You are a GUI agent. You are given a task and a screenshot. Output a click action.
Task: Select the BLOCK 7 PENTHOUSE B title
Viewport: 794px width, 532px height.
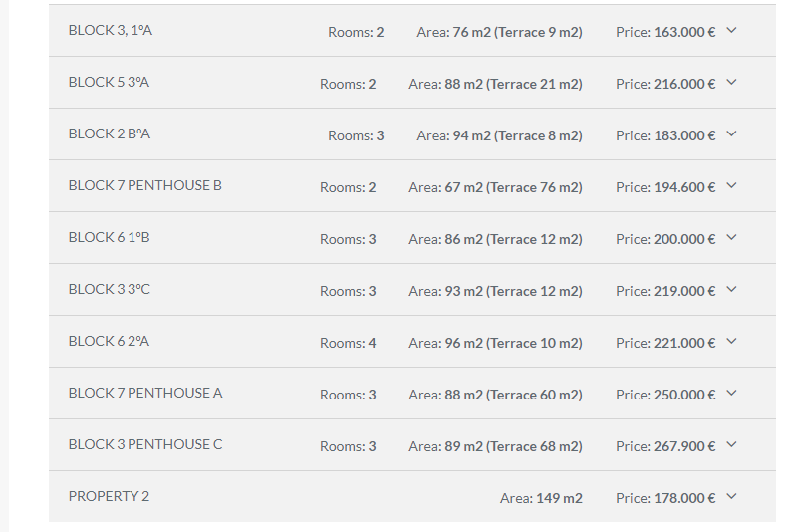[144, 185]
